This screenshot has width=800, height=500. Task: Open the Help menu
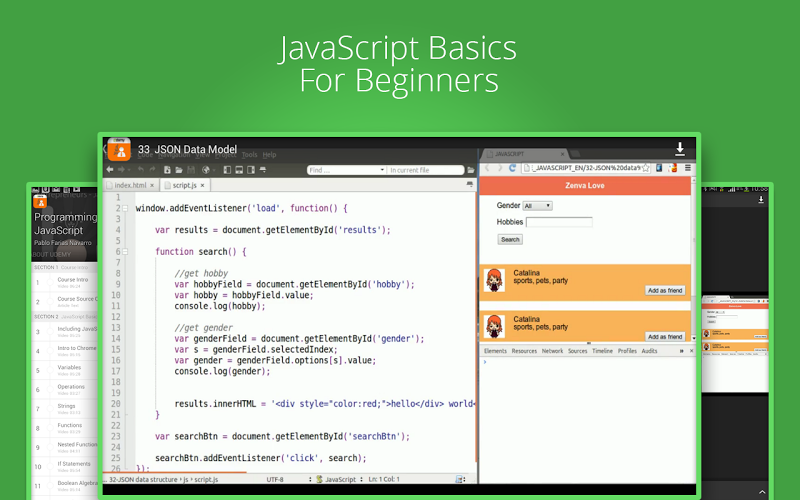(269, 155)
